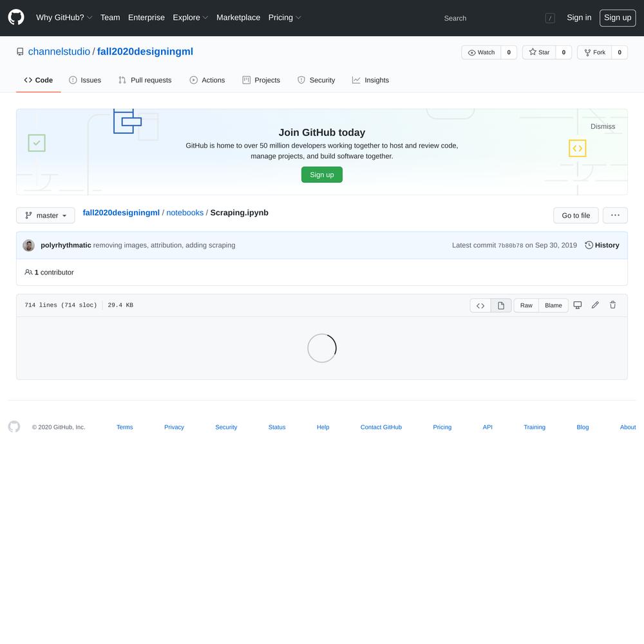View the Insights tab
Viewport: 644px width, 644px height.
(370, 80)
